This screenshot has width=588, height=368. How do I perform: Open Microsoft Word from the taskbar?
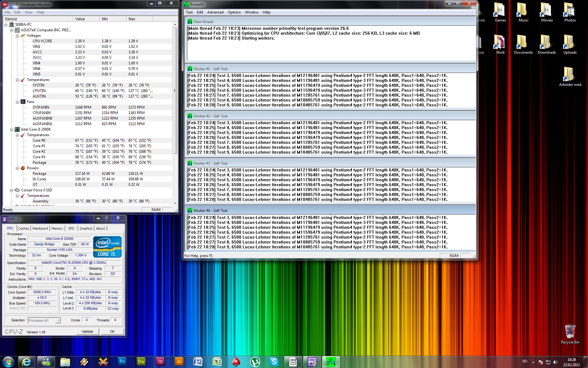click(198, 362)
